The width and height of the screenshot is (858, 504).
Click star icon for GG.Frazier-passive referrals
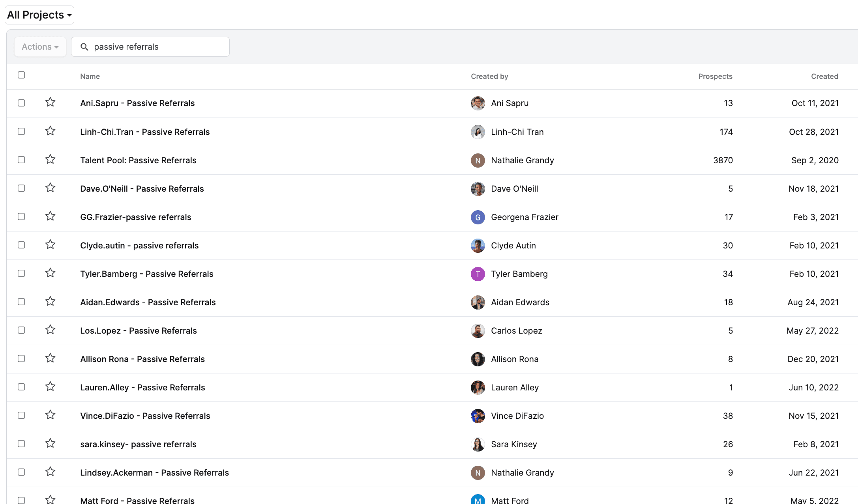50,217
